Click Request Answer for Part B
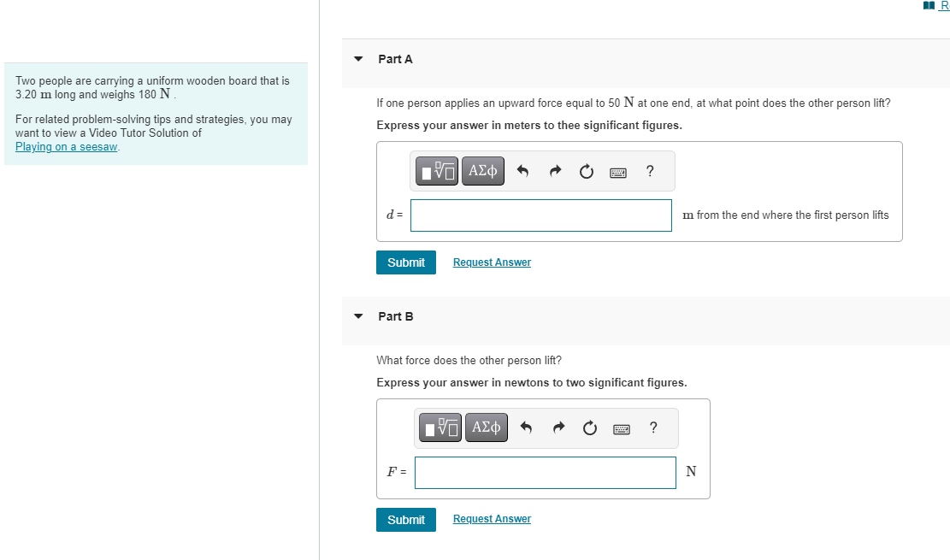This screenshot has width=950, height=560. coord(492,518)
